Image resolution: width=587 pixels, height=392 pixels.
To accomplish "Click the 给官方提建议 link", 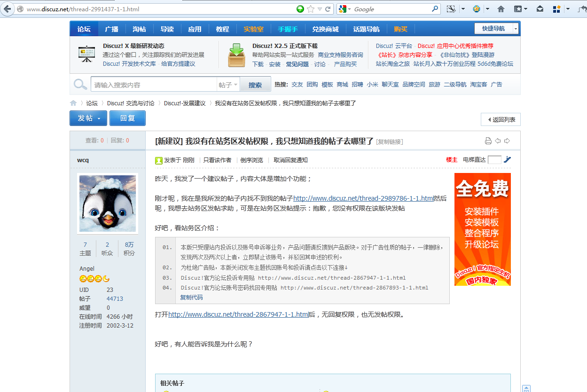I will click(x=178, y=64).
